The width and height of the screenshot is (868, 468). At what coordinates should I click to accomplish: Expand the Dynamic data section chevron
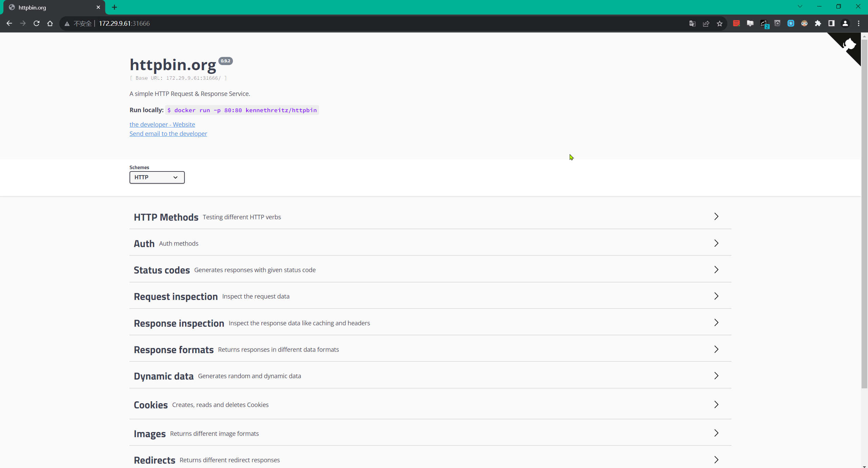716,375
